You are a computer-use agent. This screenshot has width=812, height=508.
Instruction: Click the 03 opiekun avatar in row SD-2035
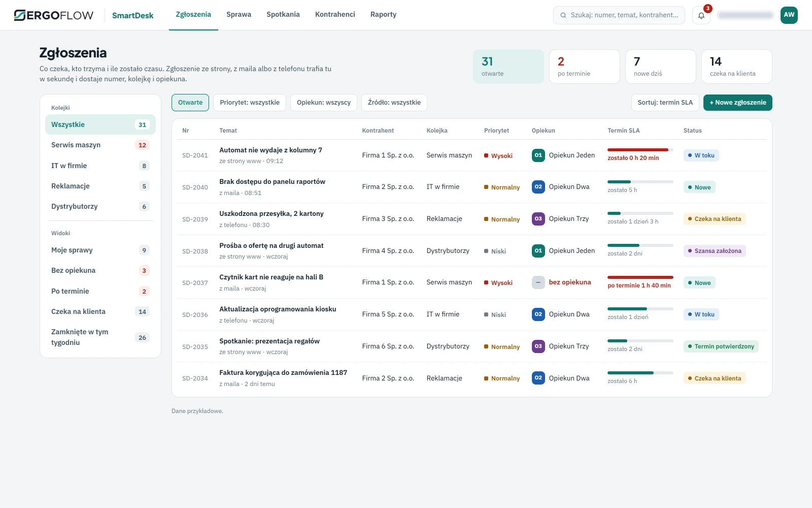tap(538, 346)
